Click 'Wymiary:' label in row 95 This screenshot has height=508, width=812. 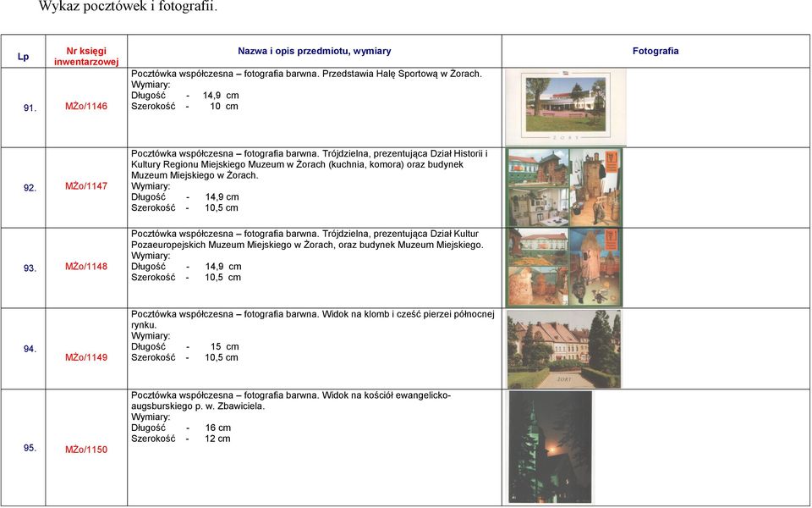click(151, 417)
